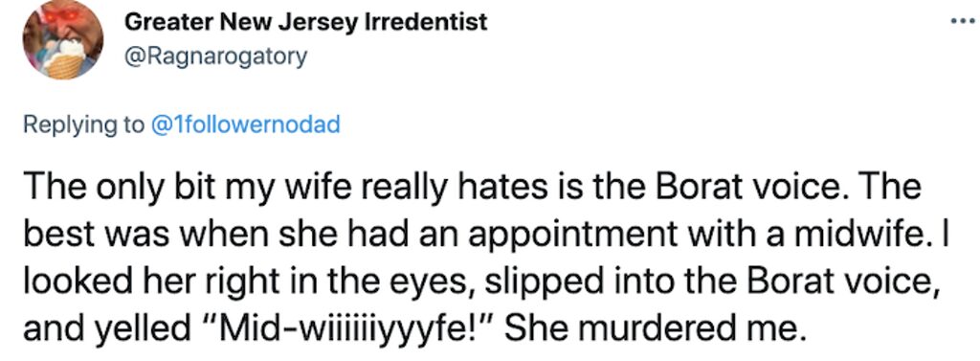Click the "Replying to" label text
Viewport: 980px width, 361px height.
click(x=85, y=125)
